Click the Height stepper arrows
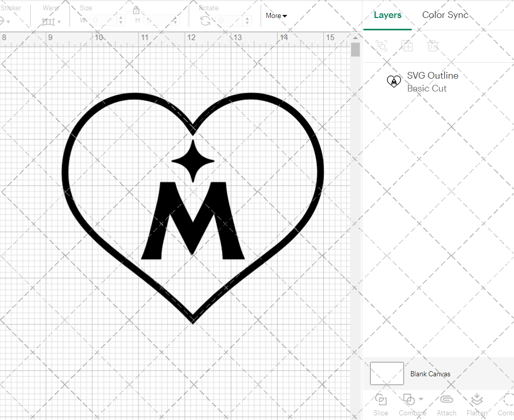 pyautogui.click(x=175, y=21)
